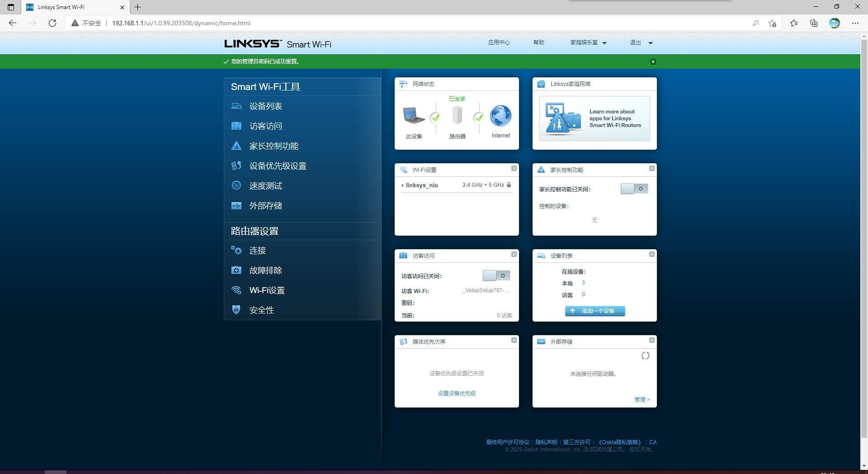Follow the 设置设备优先级 link
Image resolution: width=868 pixels, height=474 pixels.
[x=457, y=393]
